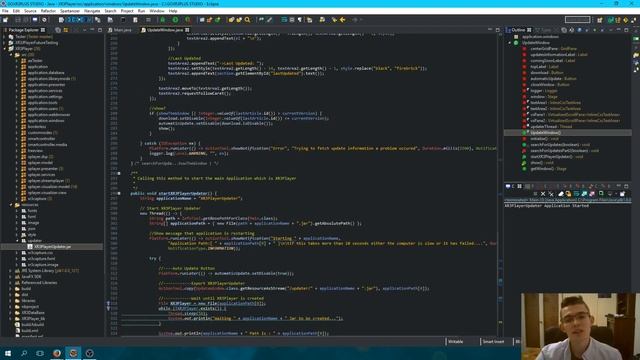Click Collapse All icon in Package Explorer
This screenshot has width=640, height=360.
[58, 30]
